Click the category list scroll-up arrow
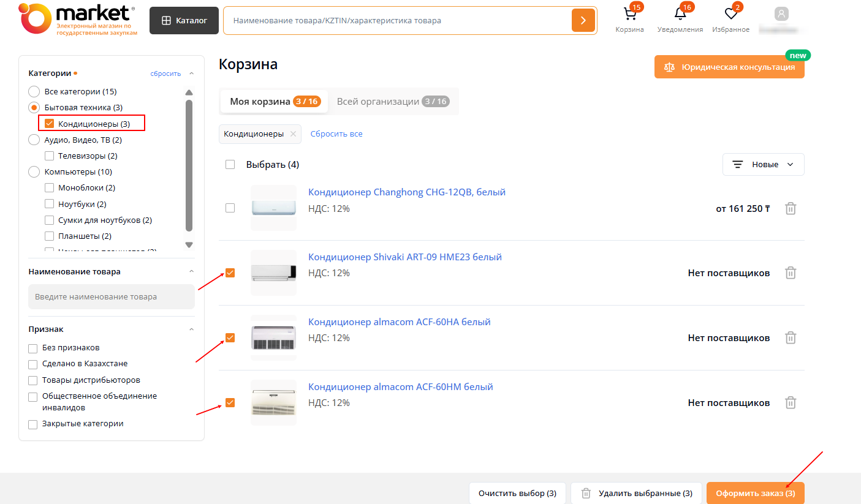 [x=189, y=92]
